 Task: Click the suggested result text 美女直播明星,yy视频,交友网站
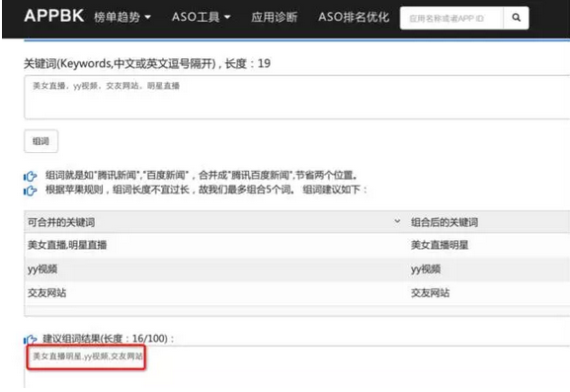click(88, 356)
